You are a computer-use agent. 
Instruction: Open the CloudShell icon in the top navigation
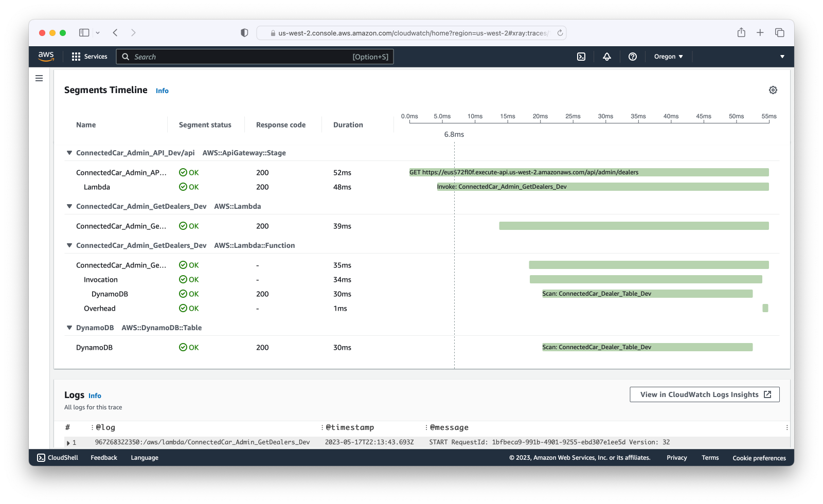tap(581, 57)
